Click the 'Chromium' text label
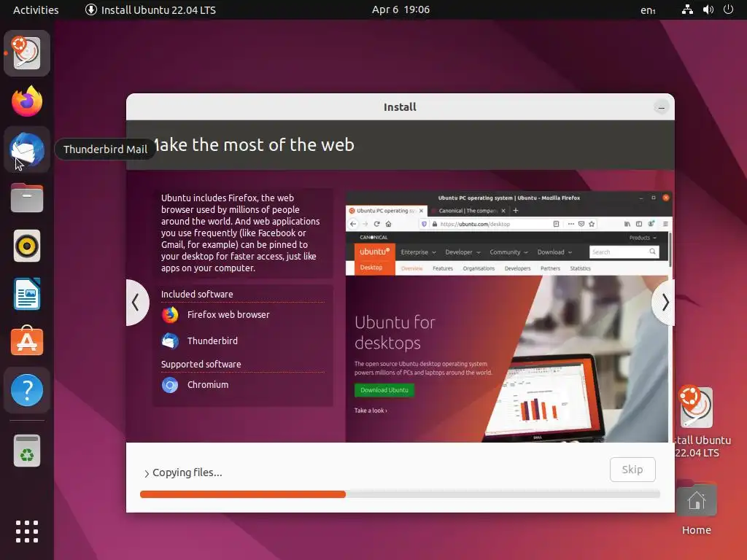The width and height of the screenshot is (747, 560). (x=208, y=385)
